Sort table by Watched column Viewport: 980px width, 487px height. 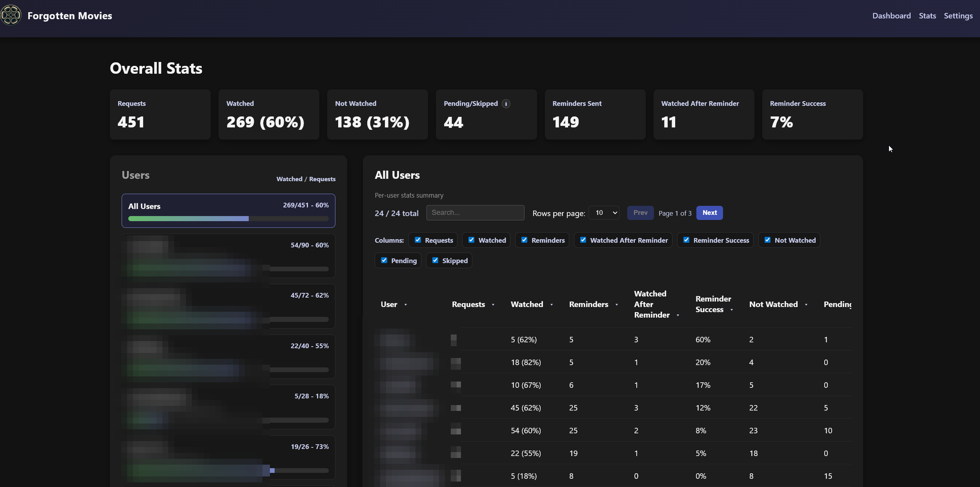pos(532,304)
